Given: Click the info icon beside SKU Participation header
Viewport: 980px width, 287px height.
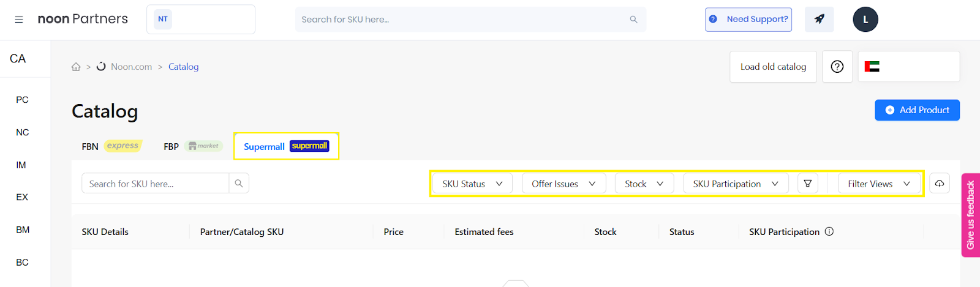Looking at the screenshot, I should point(829,231).
